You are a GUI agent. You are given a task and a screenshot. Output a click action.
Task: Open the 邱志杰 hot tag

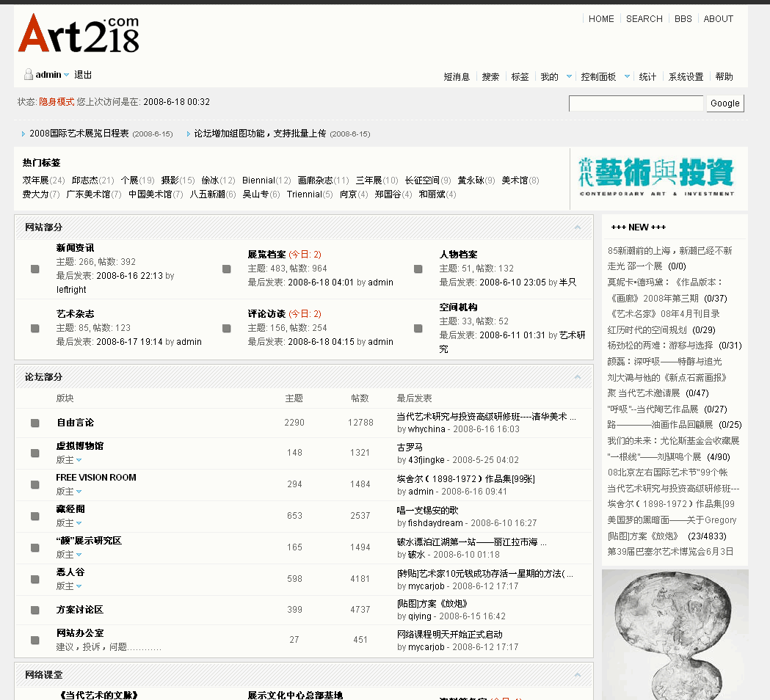(x=85, y=181)
